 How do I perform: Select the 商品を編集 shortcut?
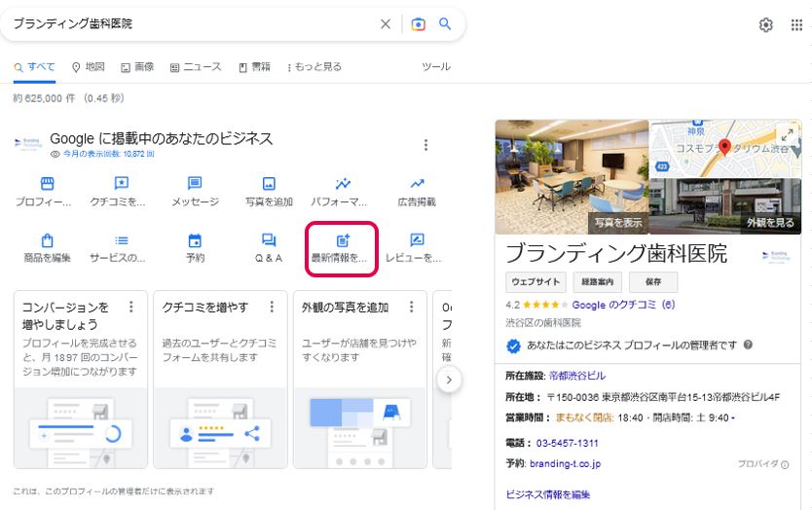click(x=47, y=248)
